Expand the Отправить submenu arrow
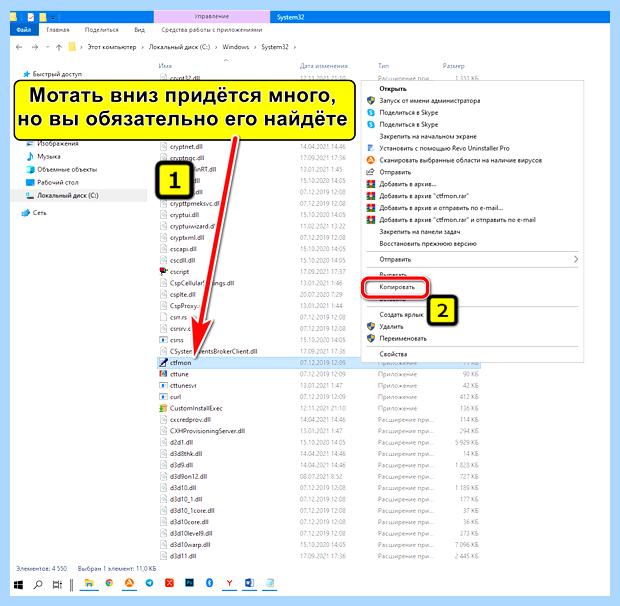 (576, 259)
